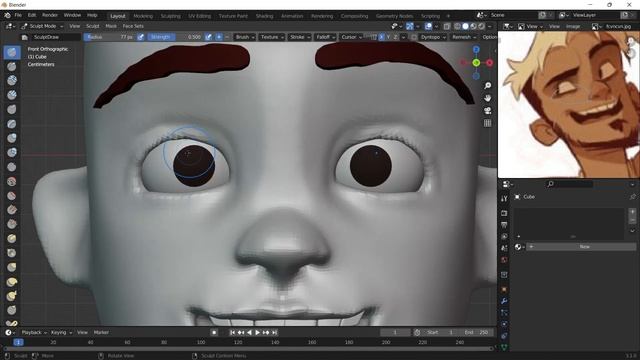Click the properties search magnifier field
This screenshot has height=360, width=640.
click(569, 184)
